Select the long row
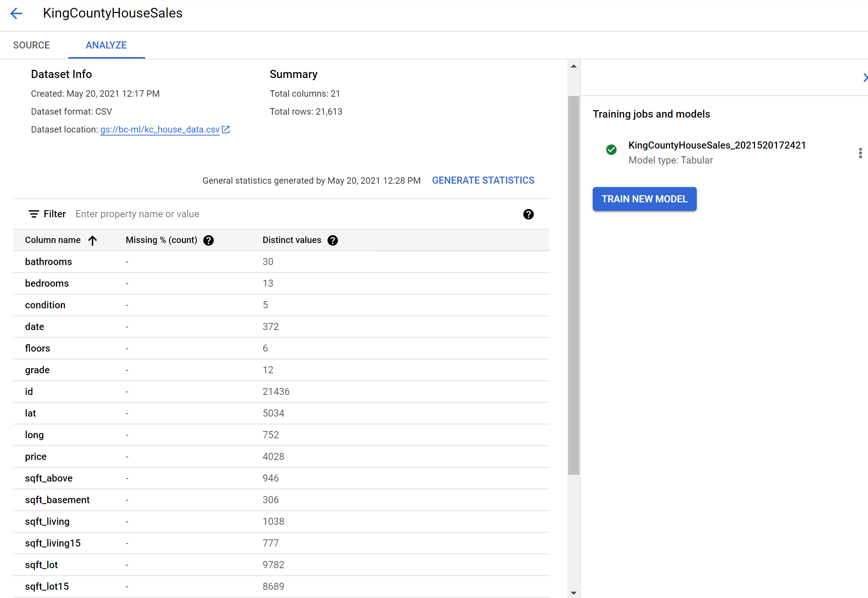 point(281,435)
